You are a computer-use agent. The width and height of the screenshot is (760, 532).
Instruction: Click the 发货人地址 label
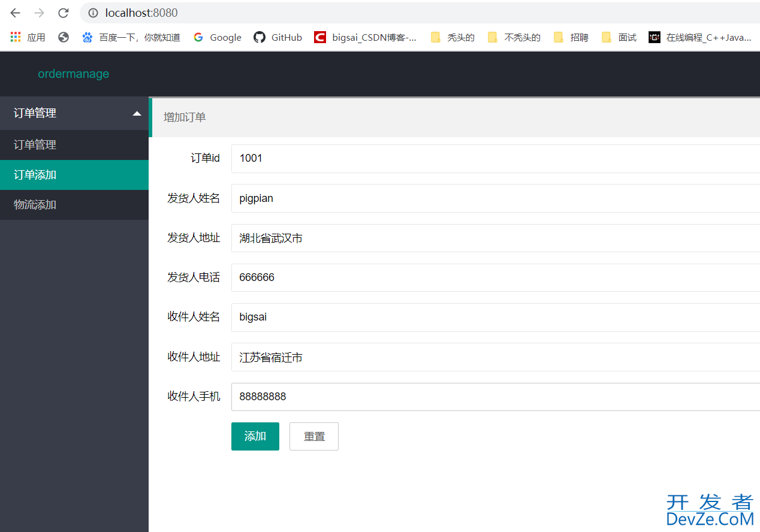pyautogui.click(x=194, y=238)
